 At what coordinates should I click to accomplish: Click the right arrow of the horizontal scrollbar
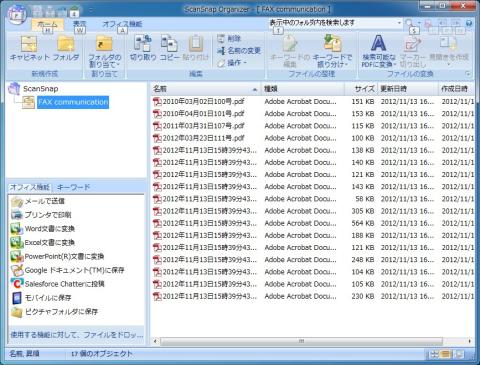click(x=470, y=341)
